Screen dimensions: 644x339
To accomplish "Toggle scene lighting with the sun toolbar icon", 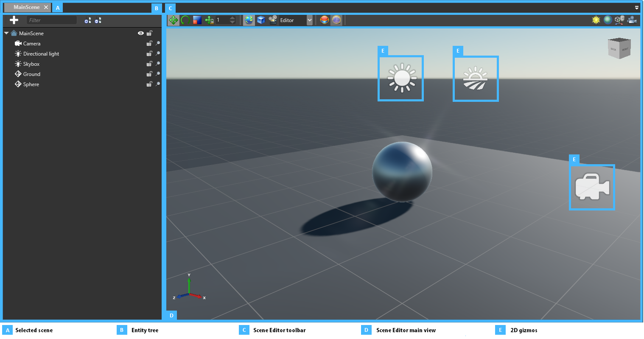I will [x=596, y=20].
